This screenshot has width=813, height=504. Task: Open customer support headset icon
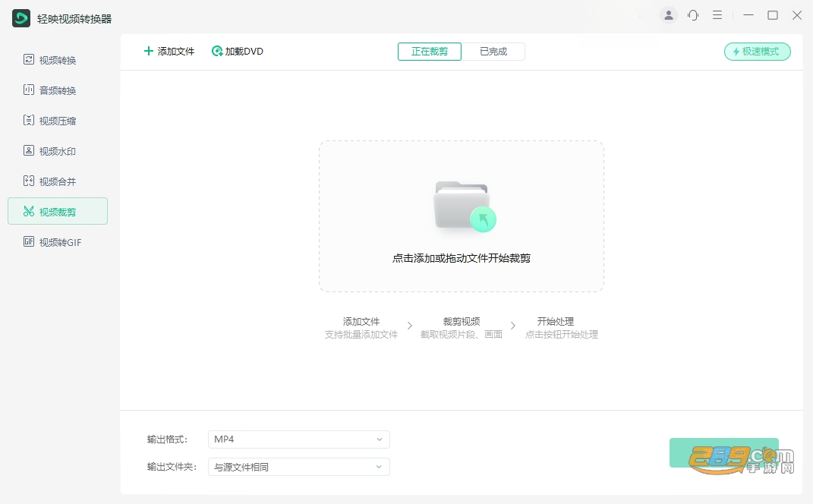pyautogui.click(x=693, y=15)
